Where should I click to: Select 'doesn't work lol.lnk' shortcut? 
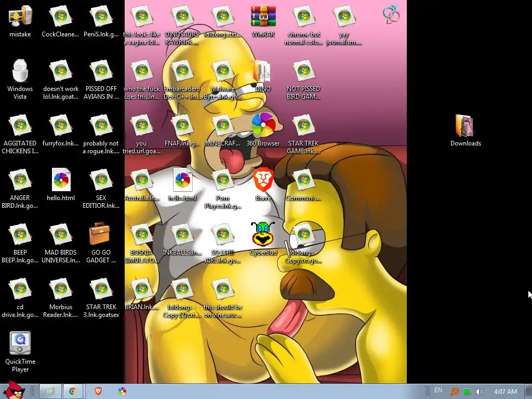click(x=60, y=79)
